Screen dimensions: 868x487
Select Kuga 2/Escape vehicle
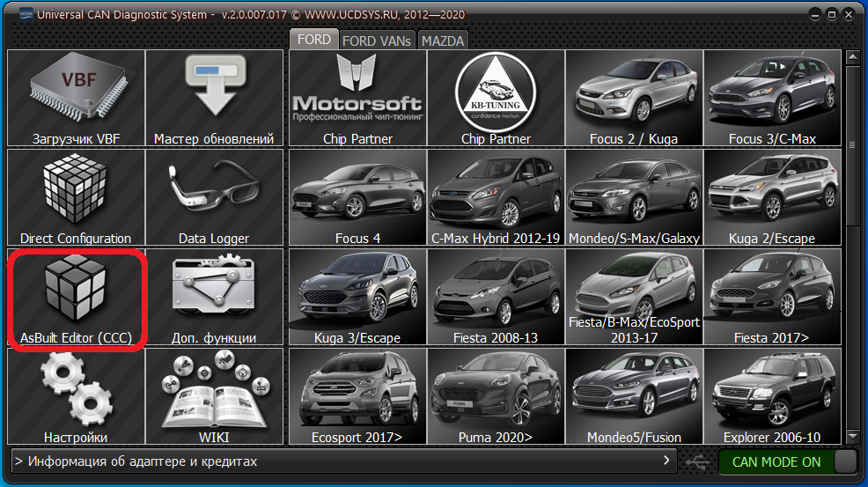coord(772,197)
